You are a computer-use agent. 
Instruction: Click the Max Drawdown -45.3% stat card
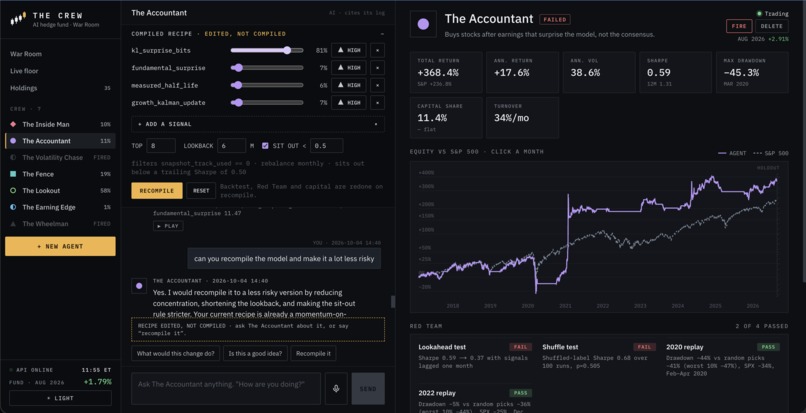click(752, 72)
